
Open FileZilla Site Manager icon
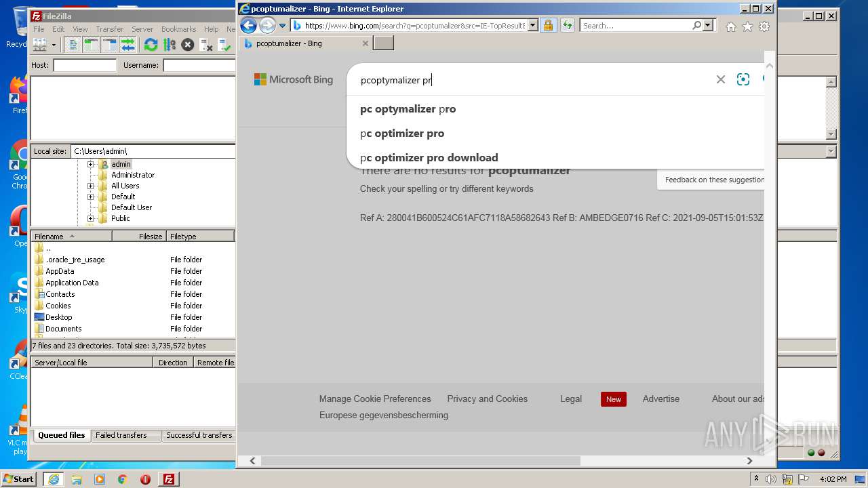[x=39, y=45]
